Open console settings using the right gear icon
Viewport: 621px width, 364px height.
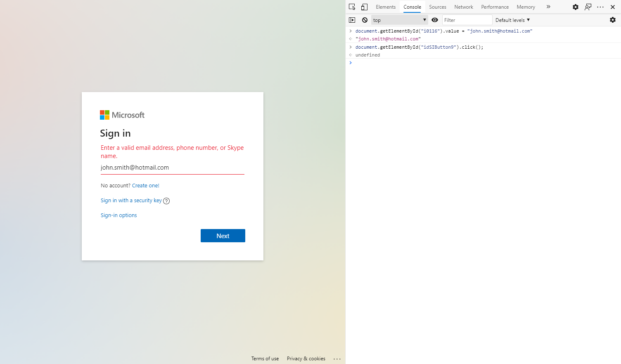613,20
